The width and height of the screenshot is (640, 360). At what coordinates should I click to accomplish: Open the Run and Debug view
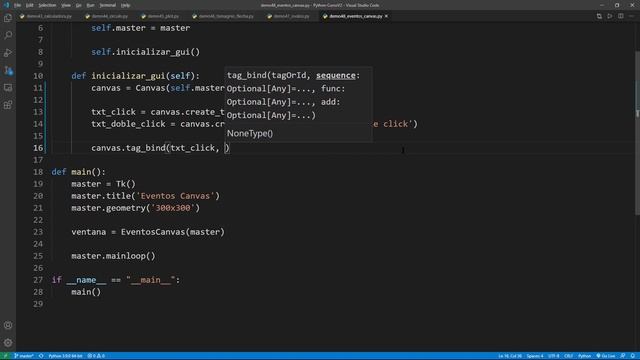pyautogui.click(x=8, y=53)
